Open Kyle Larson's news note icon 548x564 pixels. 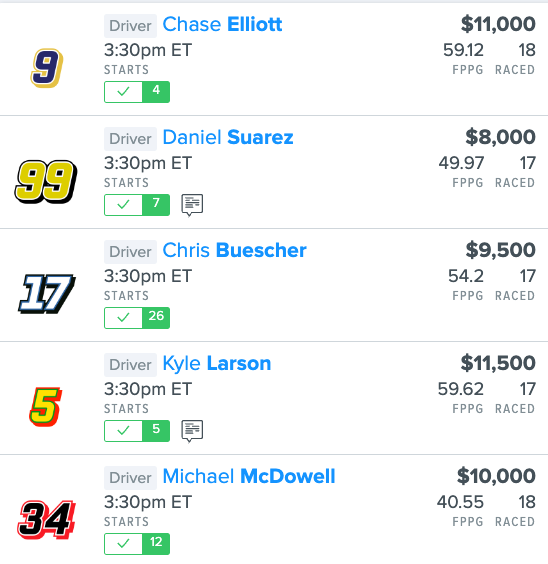point(192,431)
